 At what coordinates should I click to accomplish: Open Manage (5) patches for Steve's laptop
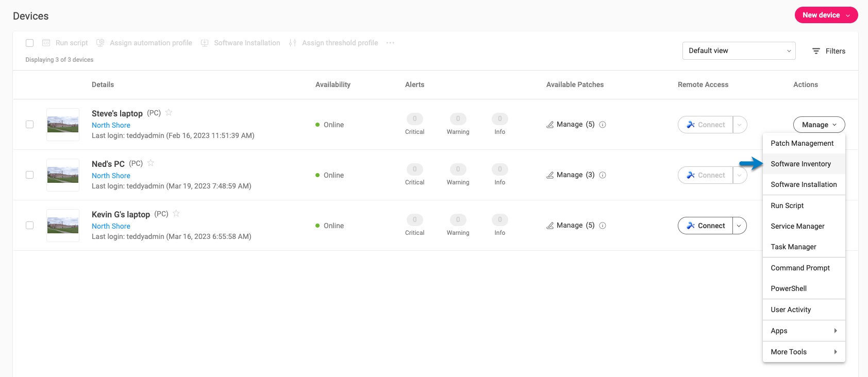click(571, 125)
